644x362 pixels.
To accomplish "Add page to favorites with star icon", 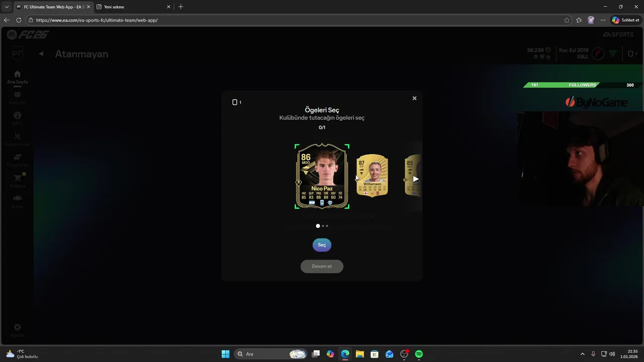I will pos(567,20).
